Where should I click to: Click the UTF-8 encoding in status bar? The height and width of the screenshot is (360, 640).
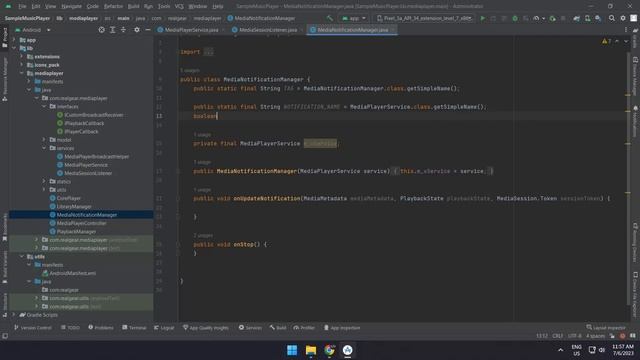[574, 336]
